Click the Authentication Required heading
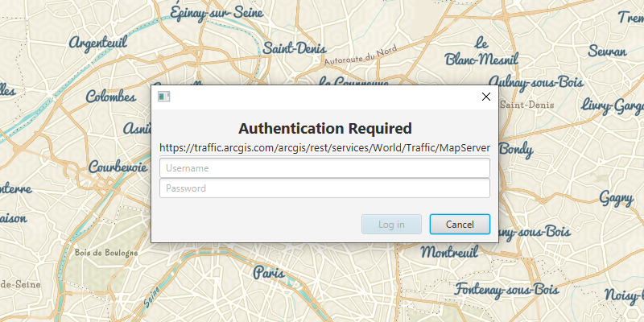This screenshot has width=644, height=322. coord(325,128)
